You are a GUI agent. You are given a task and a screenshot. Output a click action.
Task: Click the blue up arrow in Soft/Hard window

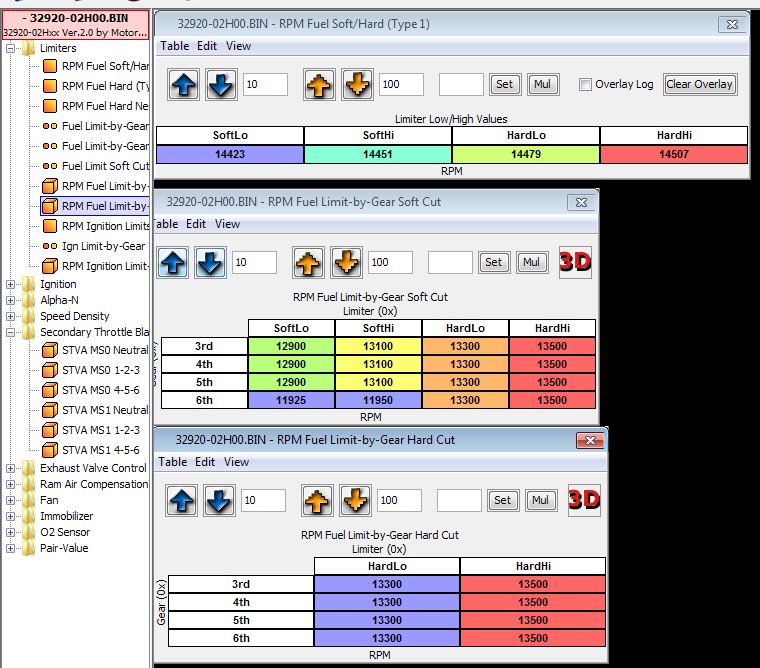coord(185,85)
